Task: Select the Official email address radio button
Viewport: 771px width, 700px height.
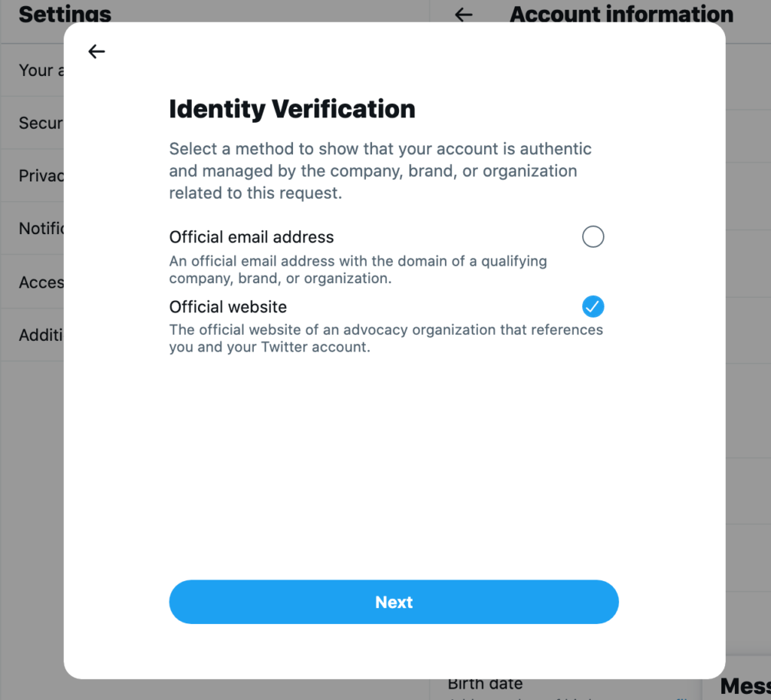Action: point(593,237)
